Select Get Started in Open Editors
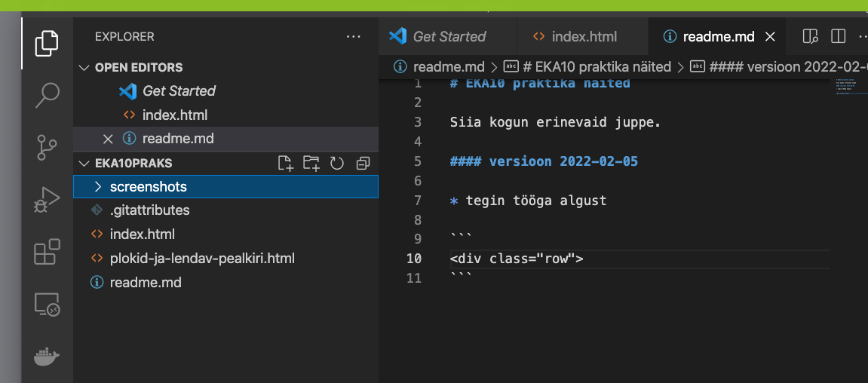 [x=225, y=90]
